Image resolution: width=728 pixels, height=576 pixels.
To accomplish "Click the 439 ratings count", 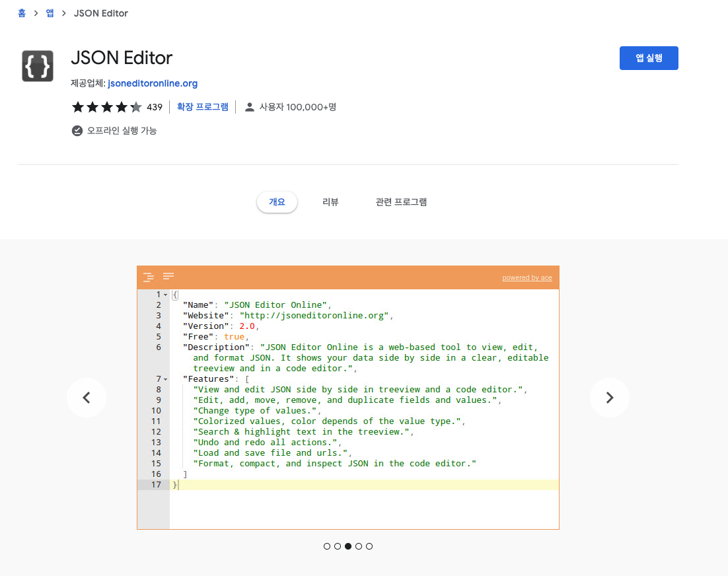I will [155, 107].
